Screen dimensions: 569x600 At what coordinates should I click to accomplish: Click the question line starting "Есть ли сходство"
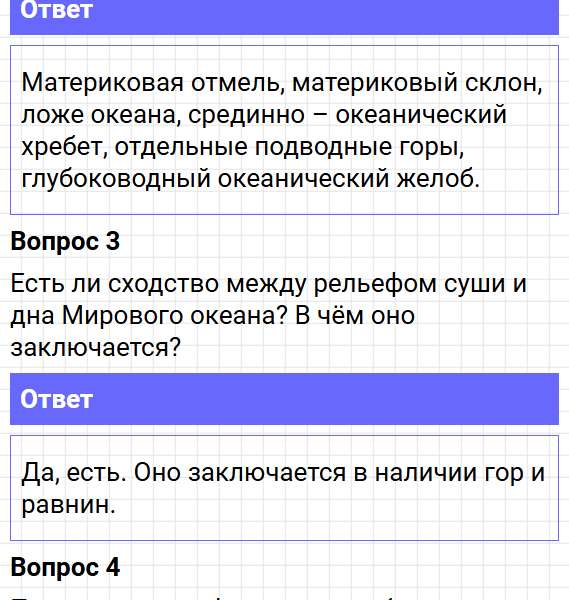coord(268,284)
